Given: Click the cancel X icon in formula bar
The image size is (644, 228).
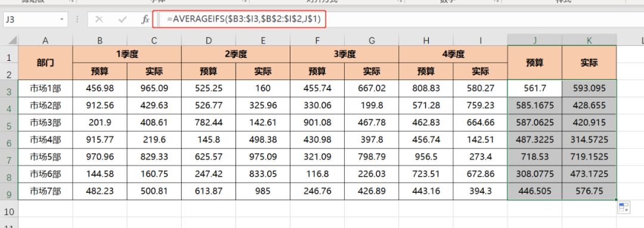Looking at the screenshot, I should pyautogui.click(x=99, y=19).
